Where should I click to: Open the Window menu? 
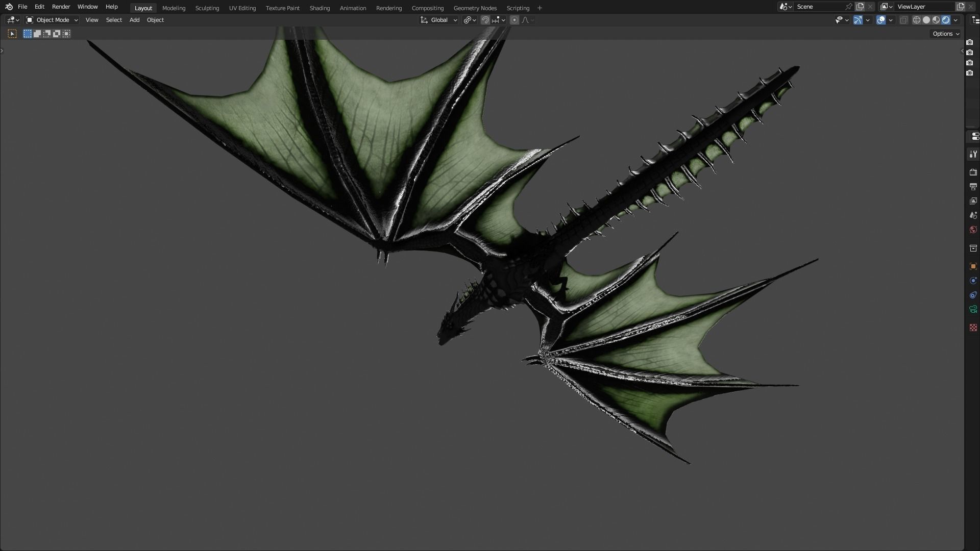point(87,7)
